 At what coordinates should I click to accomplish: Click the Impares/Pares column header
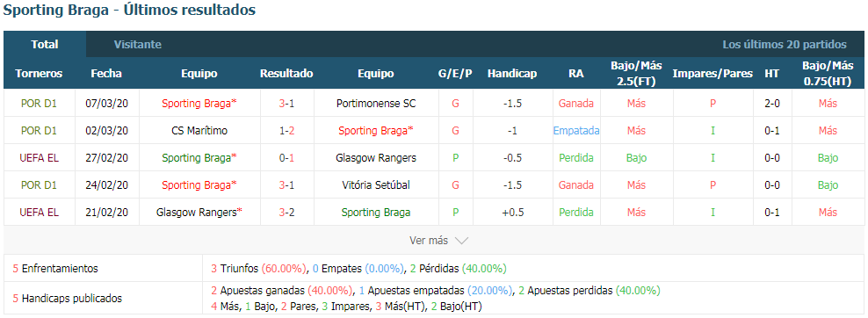(712, 74)
